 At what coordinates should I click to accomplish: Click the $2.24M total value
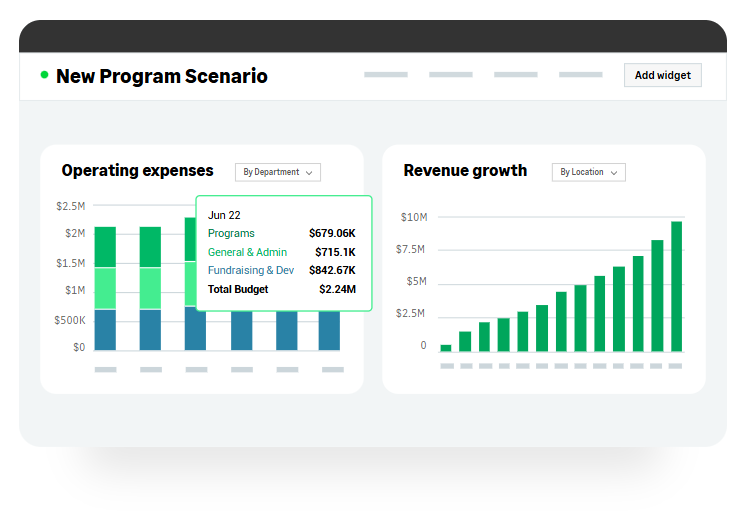click(337, 289)
